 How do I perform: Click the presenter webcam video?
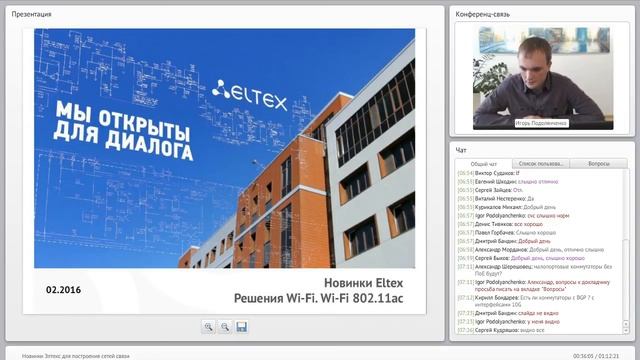[543, 78]
